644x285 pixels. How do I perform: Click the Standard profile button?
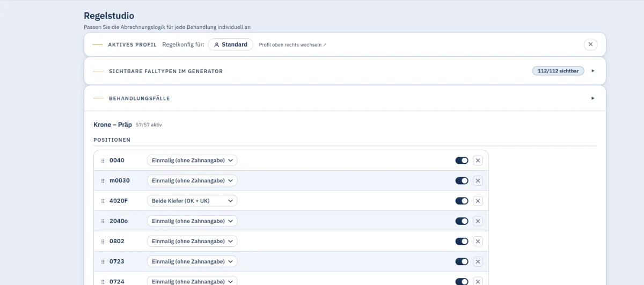pyautogui.click(x=231, y=45)
